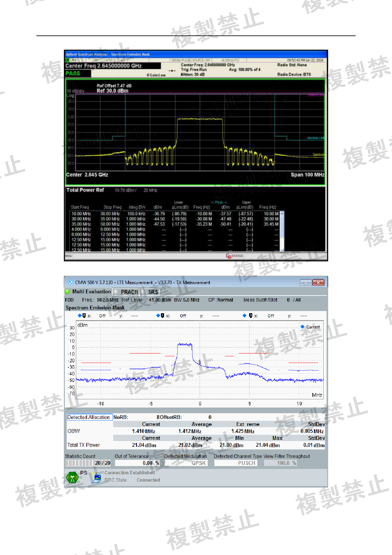The height and width of the screenshot is (555, 392).
Task: Click the View Filter Throughput 100.0 % field
Action: click(280, 463)
